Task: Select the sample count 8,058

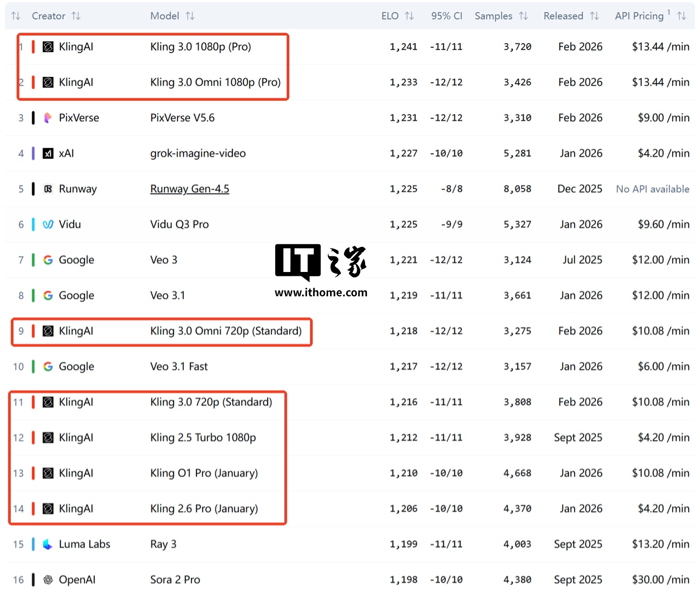Action: [x=517, y=189]
